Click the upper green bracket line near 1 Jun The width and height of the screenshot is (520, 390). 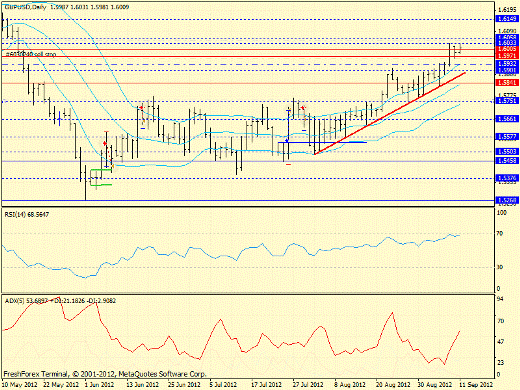[101, 170]
